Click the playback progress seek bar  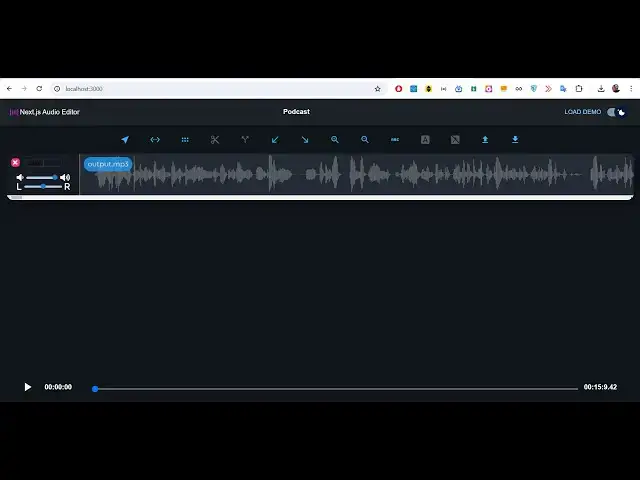coord(336,389)
